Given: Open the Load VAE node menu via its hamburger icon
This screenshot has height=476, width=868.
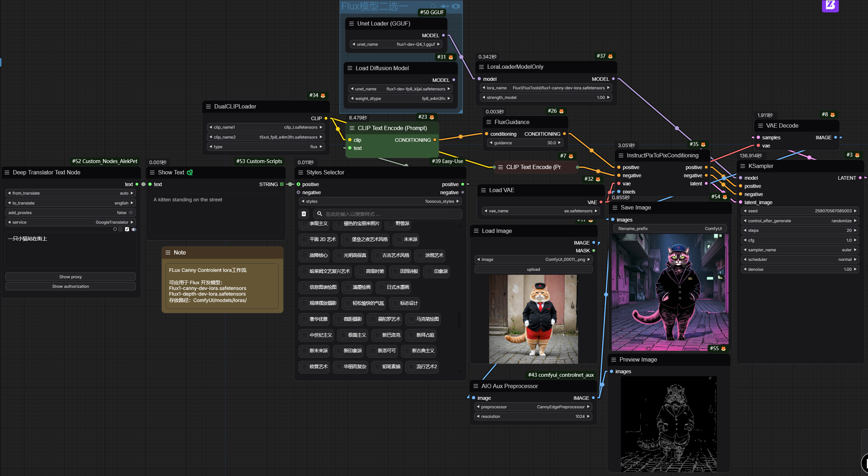Looking at the screenshot, I should [x=483, y=190].
